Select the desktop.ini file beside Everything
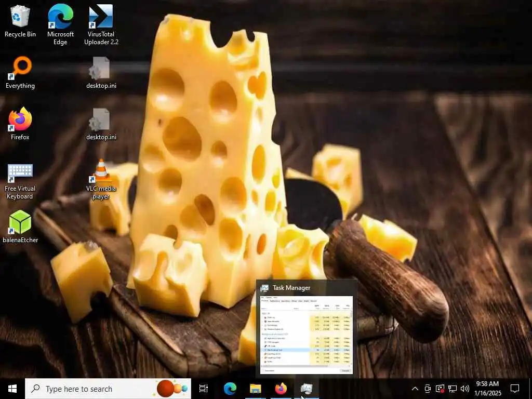Screen dimensions: 532x399 [101, 73]
